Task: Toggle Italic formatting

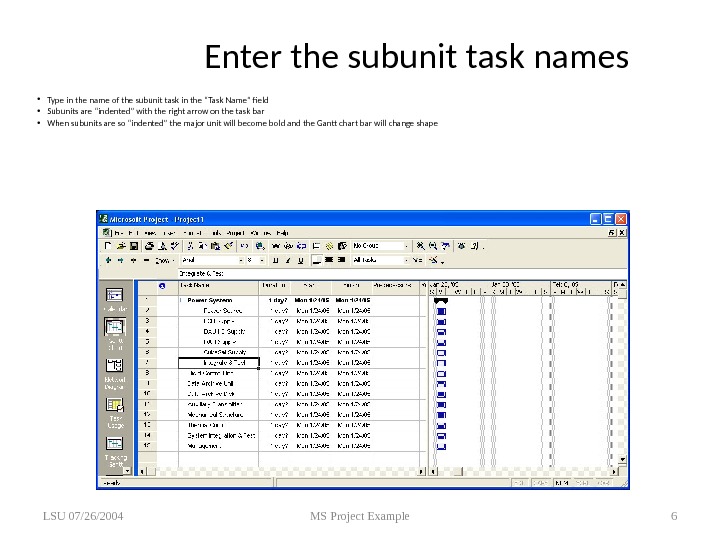Action: [x=288, y=260]
